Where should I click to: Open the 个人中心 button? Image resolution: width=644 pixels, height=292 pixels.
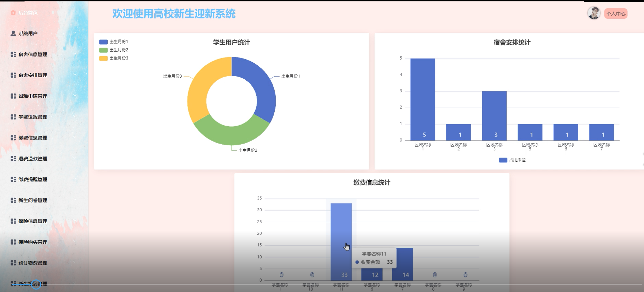click(616, 14)
